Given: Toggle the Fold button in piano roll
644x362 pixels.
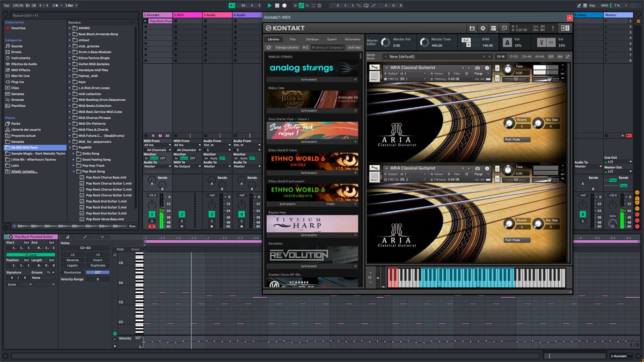Looking at the screenshot, I should [x=120, y=249].
